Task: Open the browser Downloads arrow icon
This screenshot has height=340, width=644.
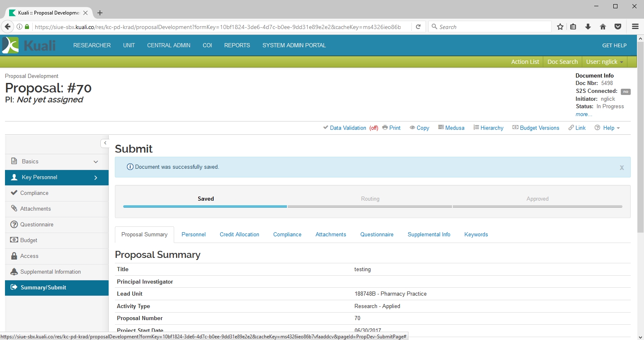Action: coord(588,27)
